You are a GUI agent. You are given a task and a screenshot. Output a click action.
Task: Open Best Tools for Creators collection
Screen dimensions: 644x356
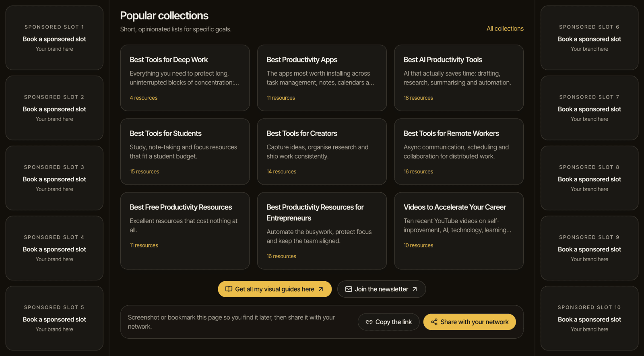(x=322, y=152)
